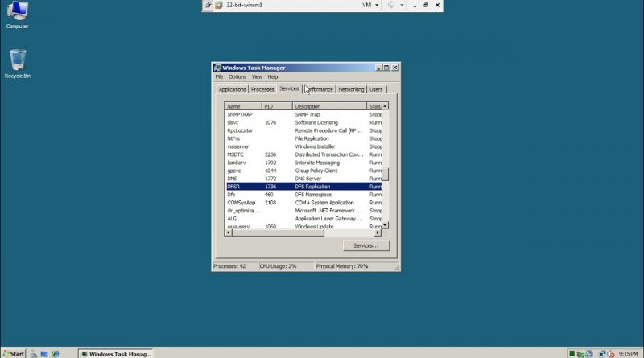Launch Server Manager from Quick Launch
The width and height of the screenshot is (644, 358).
point(34,353)
